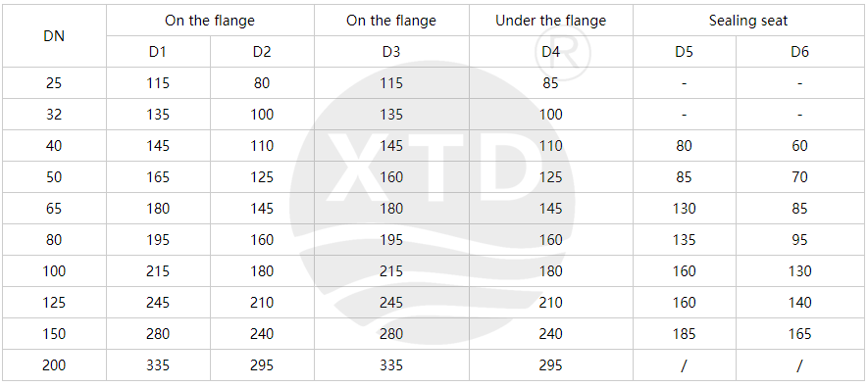Select the D4 value 85 for DN 25

point(551,83)
